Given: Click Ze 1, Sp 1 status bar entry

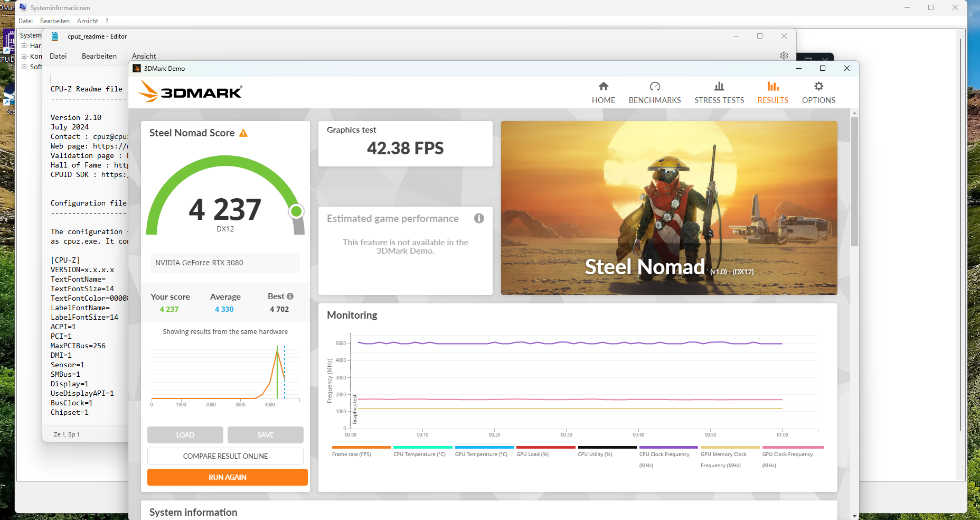Looking at the screenshot, I should 67,434.
